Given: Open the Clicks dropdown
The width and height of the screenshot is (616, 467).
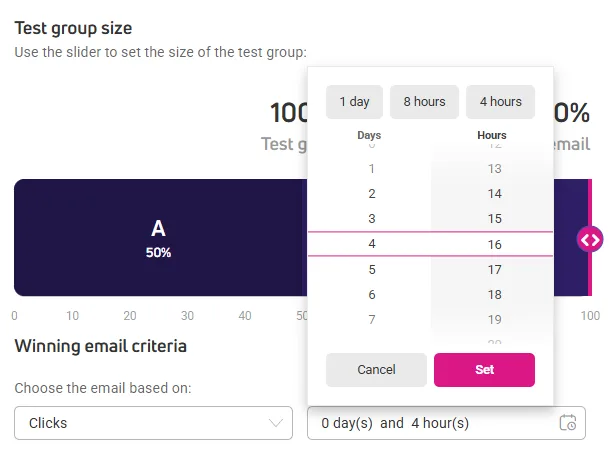Looking at the screenshot, I should click(x=154, y=423).
